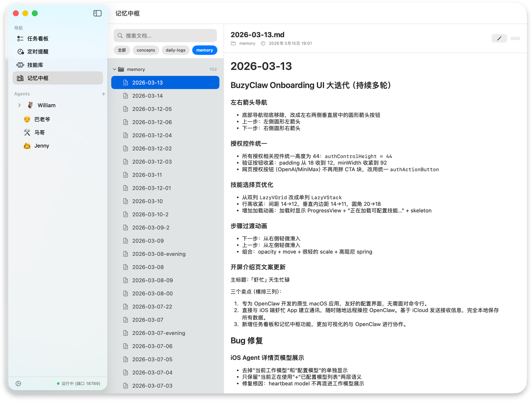
Task: Enable the memory filter tag
Action: point(205,50)
